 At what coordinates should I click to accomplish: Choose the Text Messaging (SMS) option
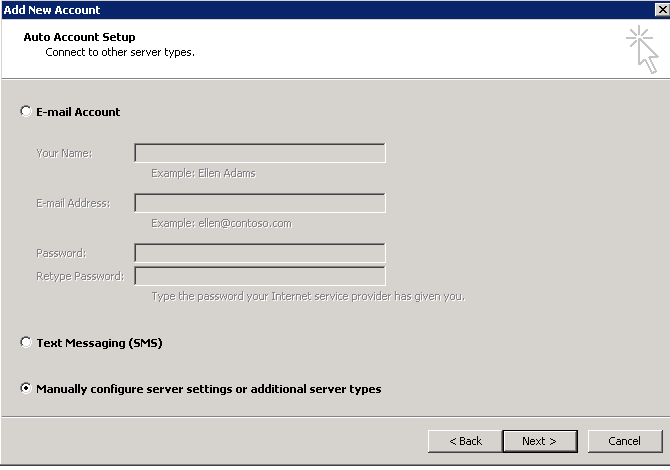[x=26, y=343]
